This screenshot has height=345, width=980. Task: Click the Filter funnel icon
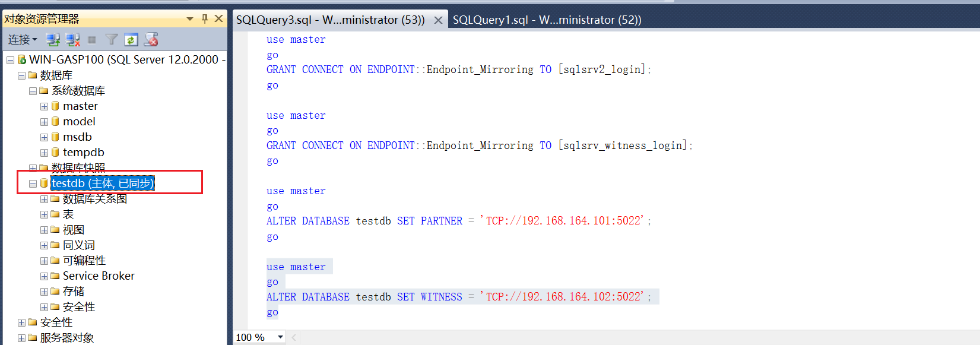coord(111,40)
